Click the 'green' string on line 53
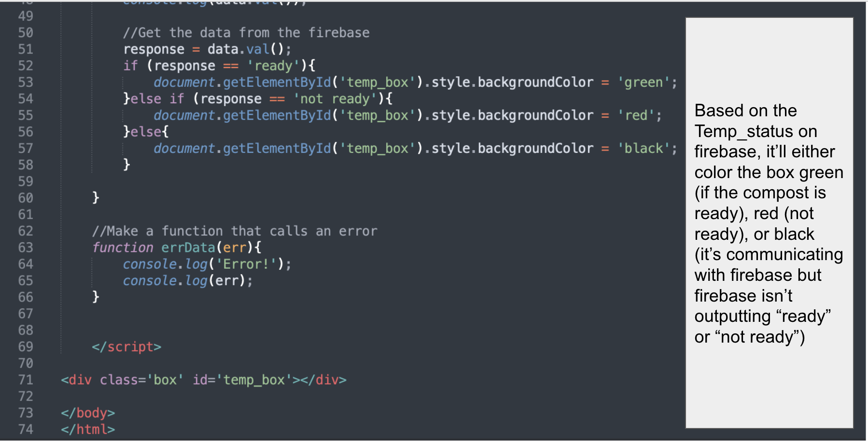 pyautogui.click(x=644, y=83)
